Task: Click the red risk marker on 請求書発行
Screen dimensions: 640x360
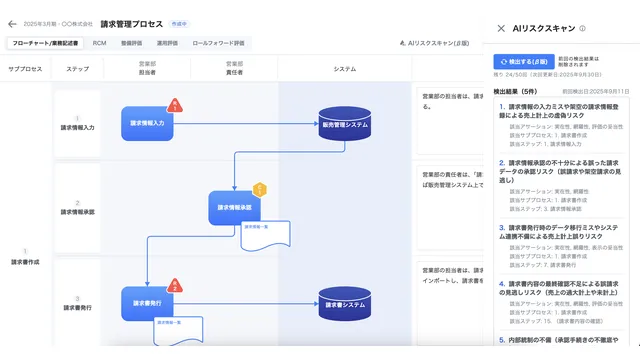Action: coord(175,285)
